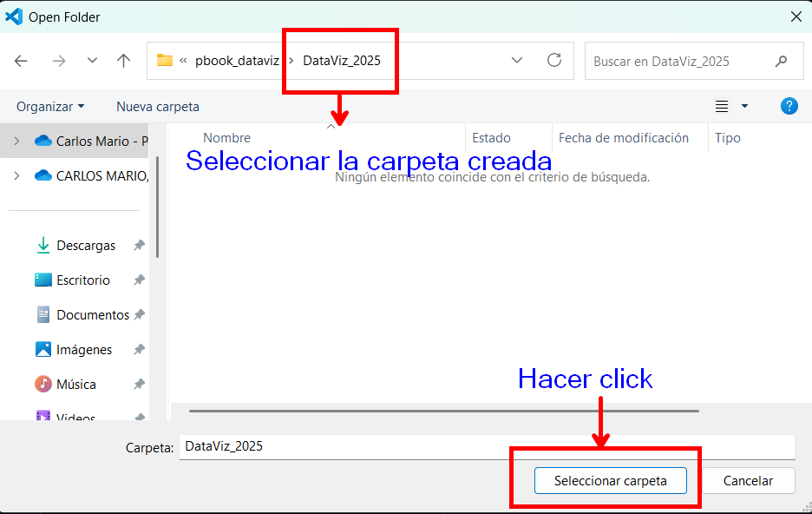812x514 pixels.
Task: Pin icon next to Descargas
Action: click(x=139, y=245)
